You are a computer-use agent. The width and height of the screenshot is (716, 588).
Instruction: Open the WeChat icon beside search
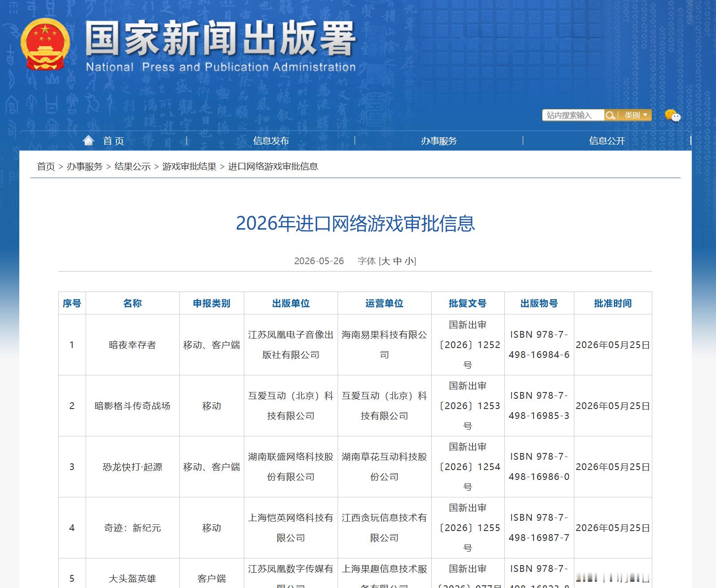pyautogui.click(x=673, y=116)
